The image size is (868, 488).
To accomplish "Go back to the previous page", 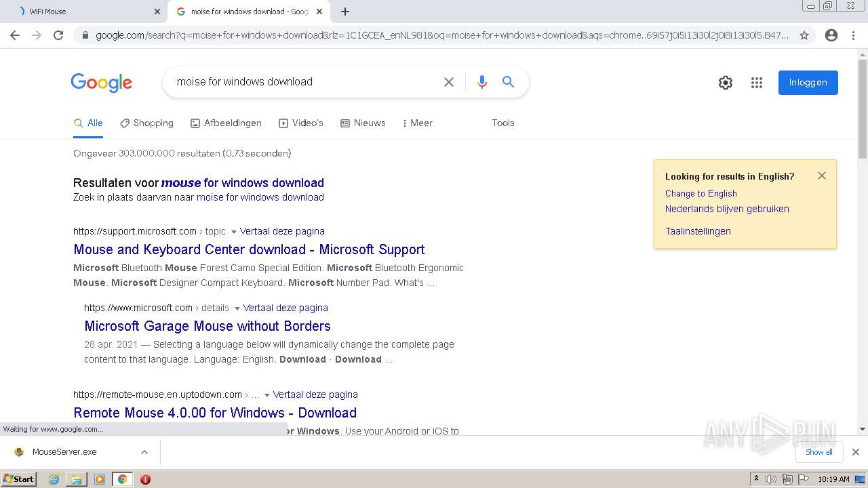I will tap(15, 35).
